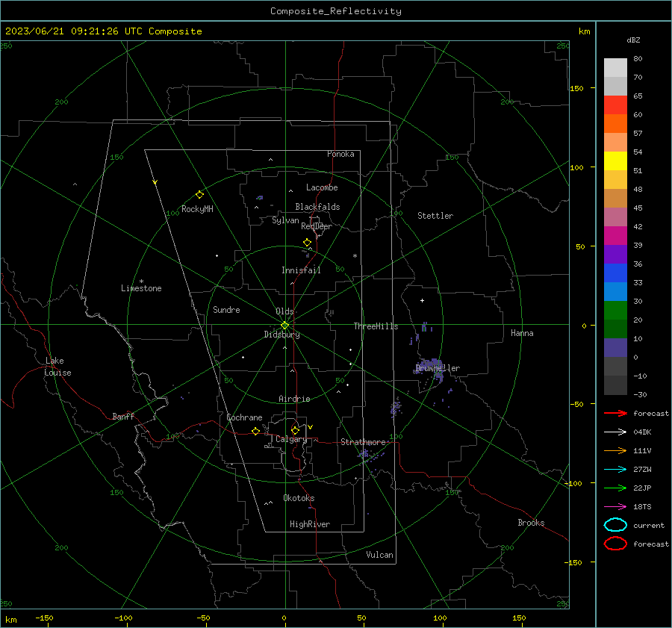The image size is (672, 628).
Task: Click the Hanna map label
Action: (x=522, y=333)
